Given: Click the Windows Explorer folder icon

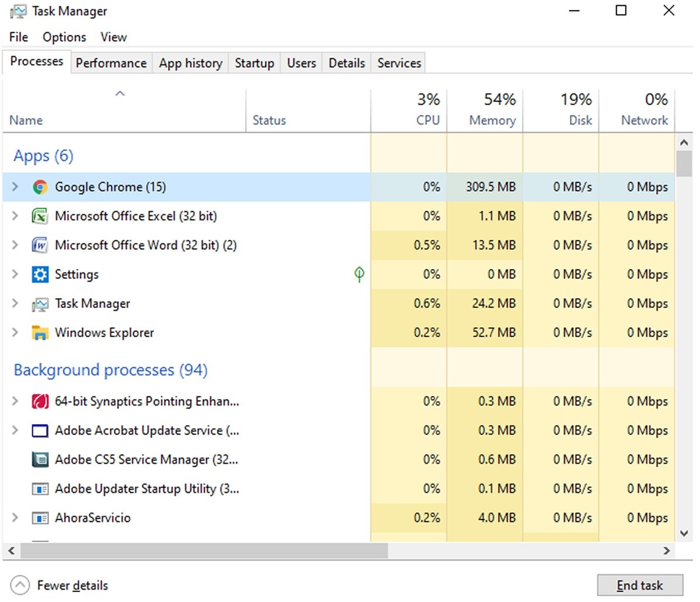Looking at the screenshot, I should [x=40, y=333].
